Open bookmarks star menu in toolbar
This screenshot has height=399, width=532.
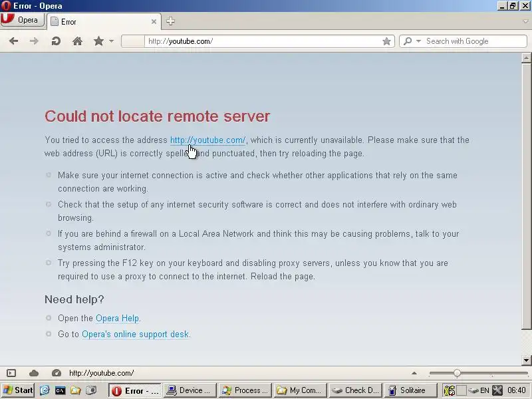98,41
